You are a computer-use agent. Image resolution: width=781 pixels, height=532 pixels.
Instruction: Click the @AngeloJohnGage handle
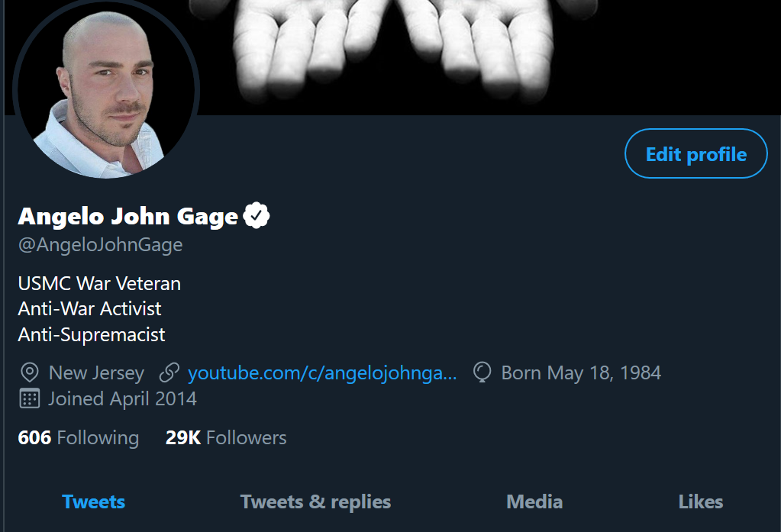tap(100, 245)
